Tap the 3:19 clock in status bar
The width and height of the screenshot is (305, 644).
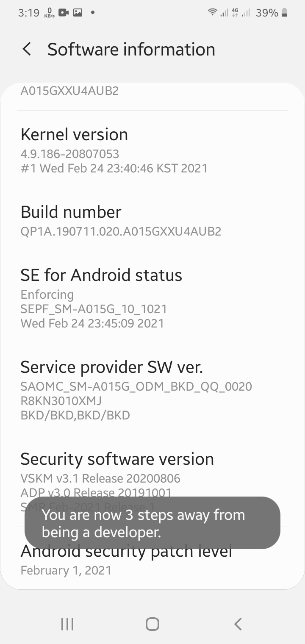[x=29, y=13]
